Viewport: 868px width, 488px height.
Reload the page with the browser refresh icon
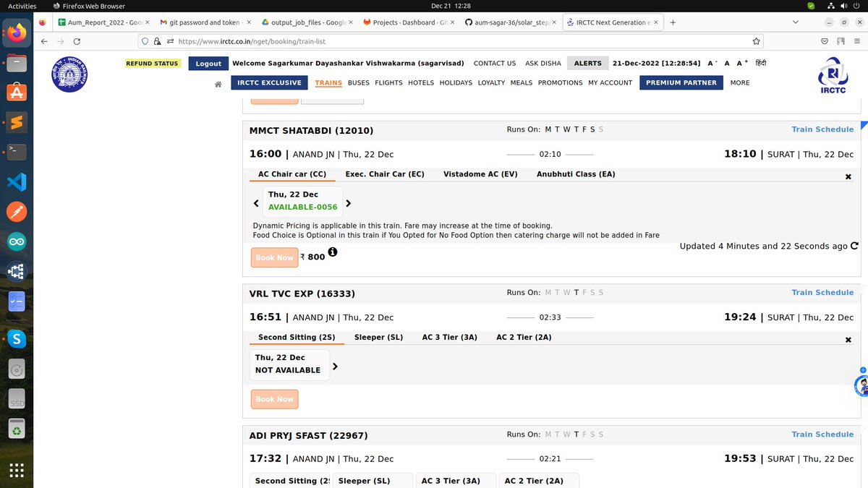tap(77, 41)
